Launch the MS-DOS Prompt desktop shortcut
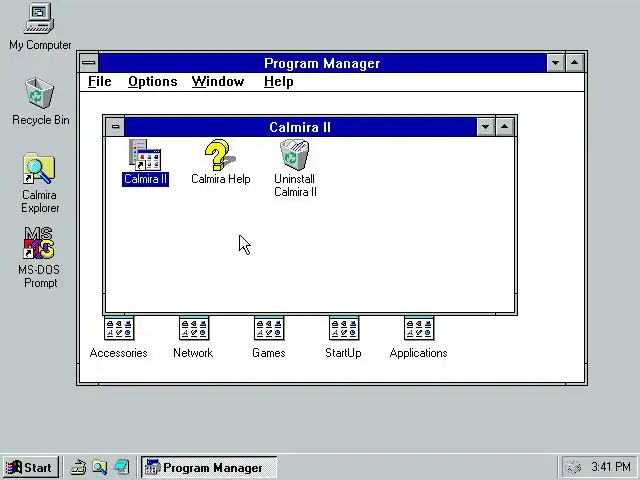 click(39, 257)
